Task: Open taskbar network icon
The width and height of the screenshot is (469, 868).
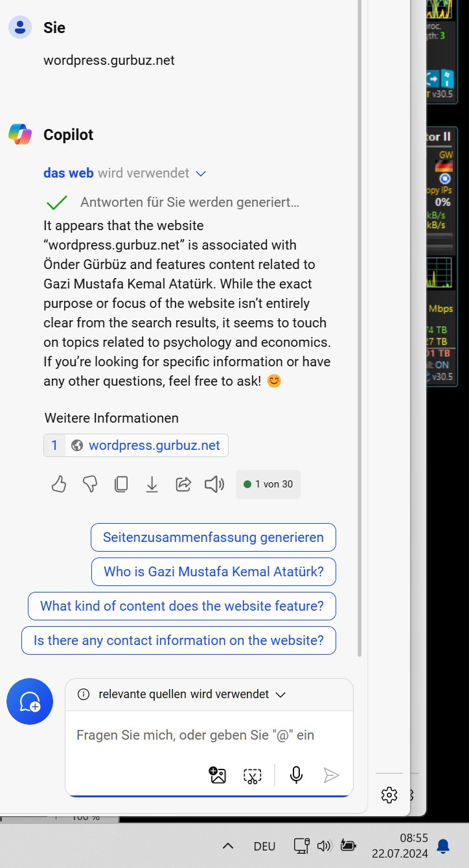Action: pos(301,846)
